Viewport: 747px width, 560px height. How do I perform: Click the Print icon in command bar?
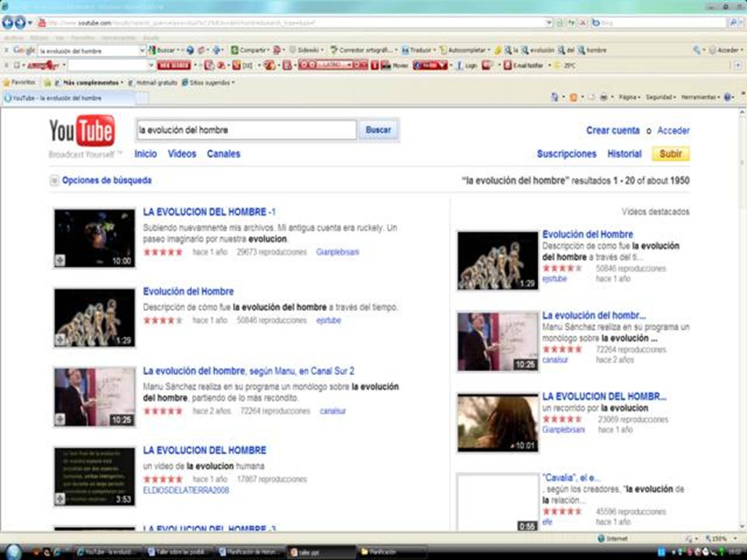604,97
